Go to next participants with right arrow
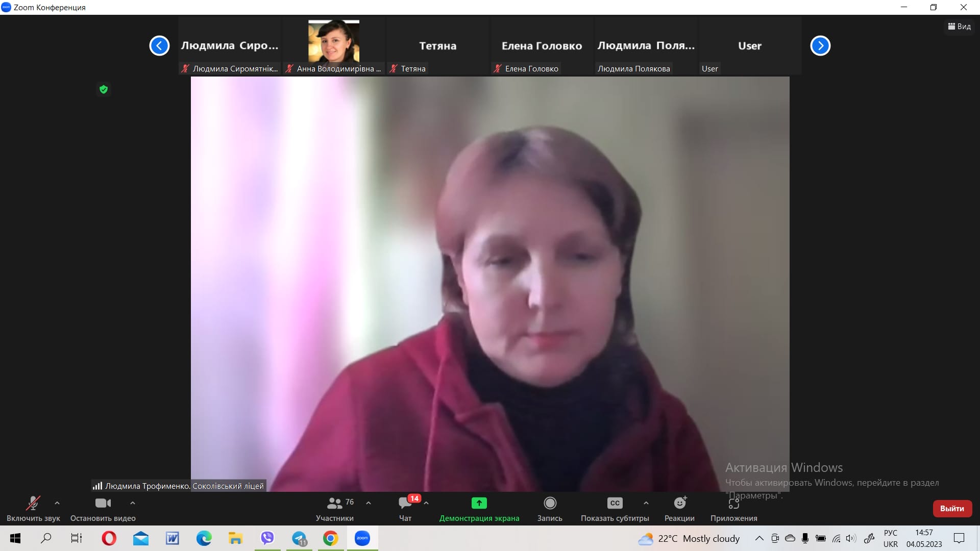980x551 pixels. (x=820, y=46)
